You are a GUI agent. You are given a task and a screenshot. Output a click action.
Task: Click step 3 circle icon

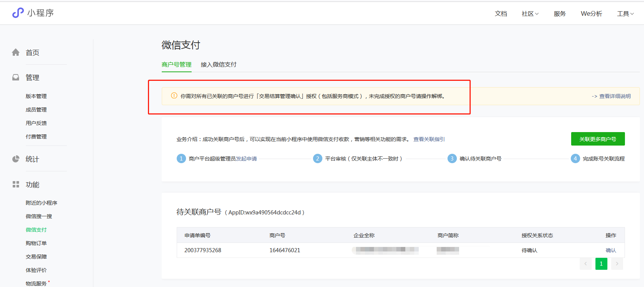(x=452, y=159)
